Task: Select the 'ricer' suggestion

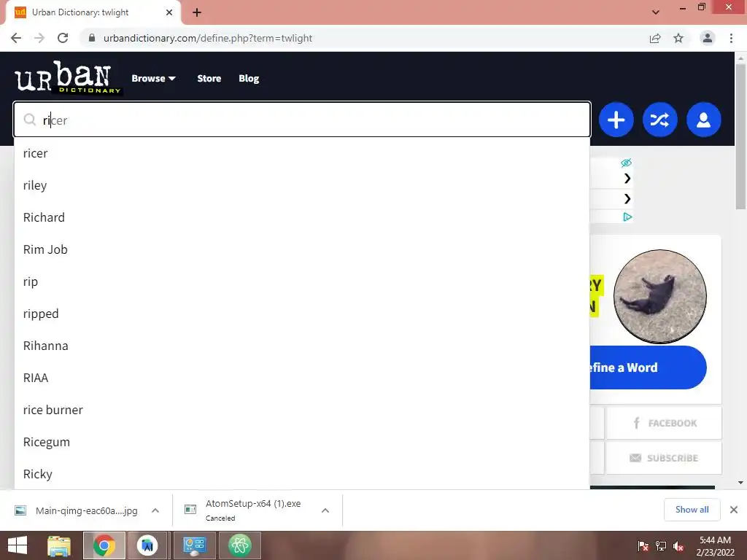Action: coord(302,153)
